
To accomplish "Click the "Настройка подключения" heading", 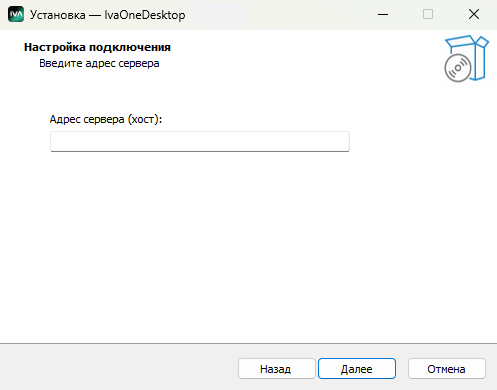I will tap(97, 47).
